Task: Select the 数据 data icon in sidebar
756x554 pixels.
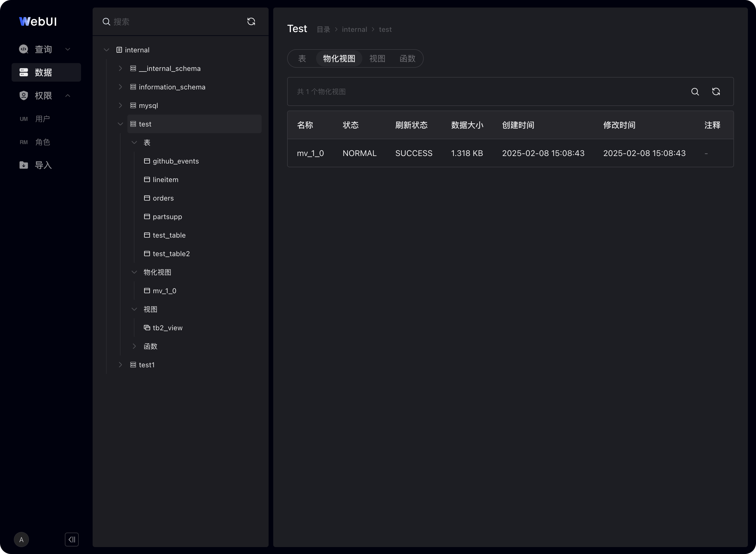Action: (23, 72)
